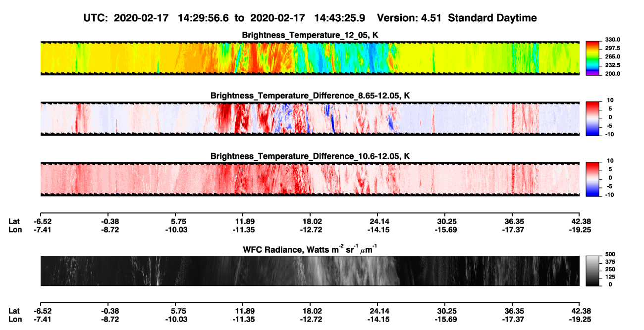Click longitude -11.35 under the WFC Radiance panel
Viewport: 644px width, 330px height.
pos(243,319)
